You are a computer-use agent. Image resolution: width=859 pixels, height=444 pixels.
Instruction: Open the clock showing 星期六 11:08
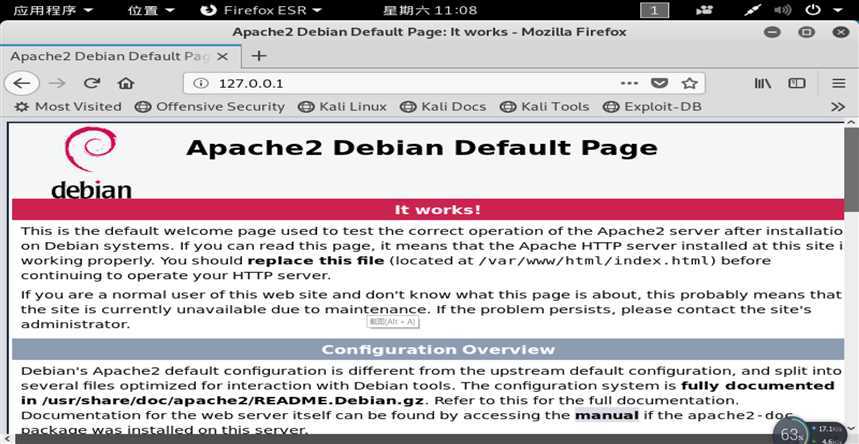[x=430, y=10]
